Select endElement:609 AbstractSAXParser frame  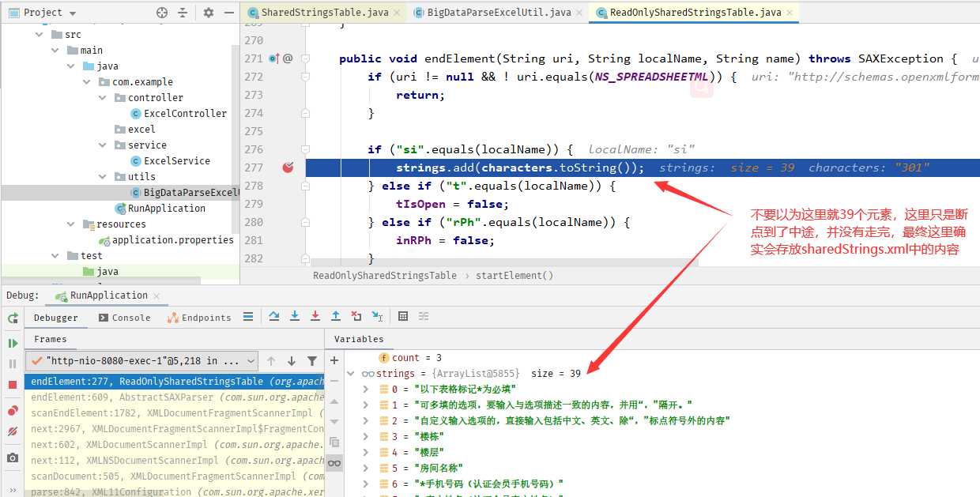point(174,397)
